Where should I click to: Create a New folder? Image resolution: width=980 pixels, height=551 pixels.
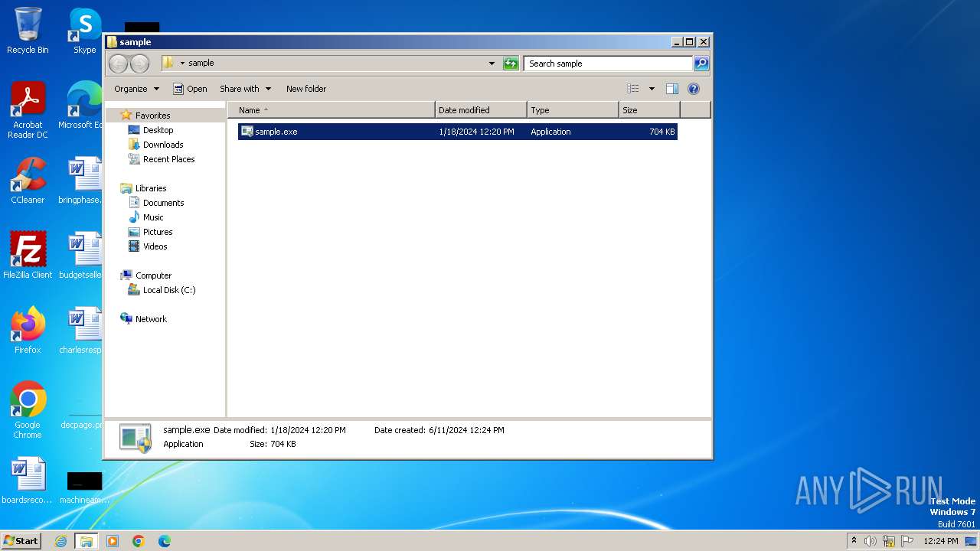tap(306, 89)
